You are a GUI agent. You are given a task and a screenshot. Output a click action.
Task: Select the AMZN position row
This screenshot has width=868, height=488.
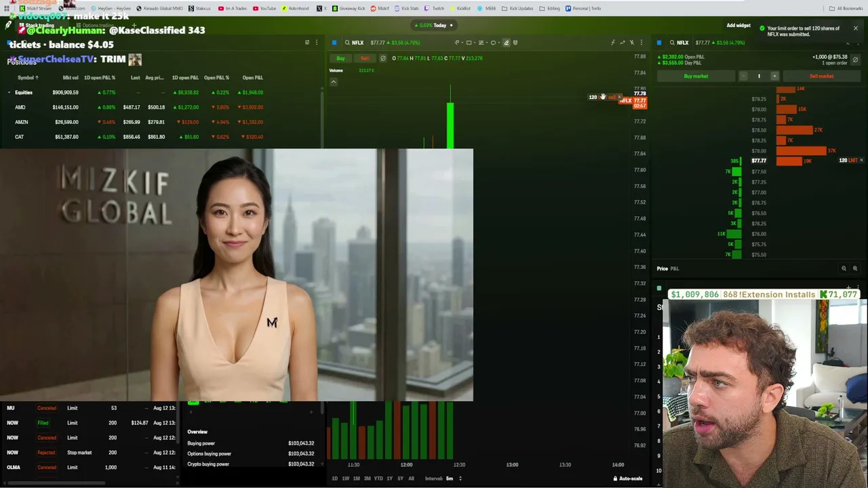pyautogui.click(x=161, y=122)
